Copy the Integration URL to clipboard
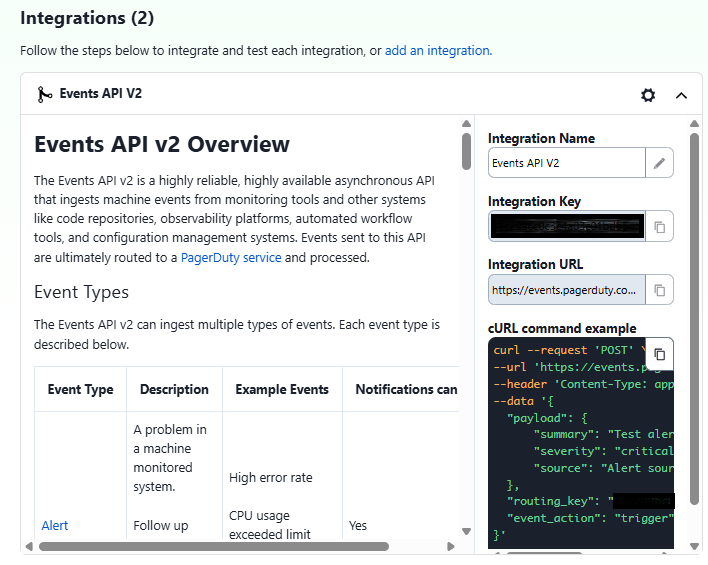Viewport: 708px width, 565px height. click(x=659, y=290)
